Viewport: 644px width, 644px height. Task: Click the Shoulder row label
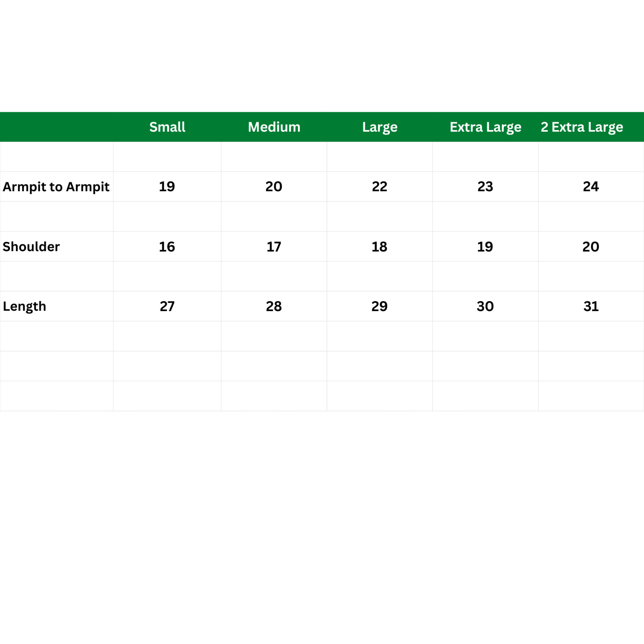click(x=31, y=246)
